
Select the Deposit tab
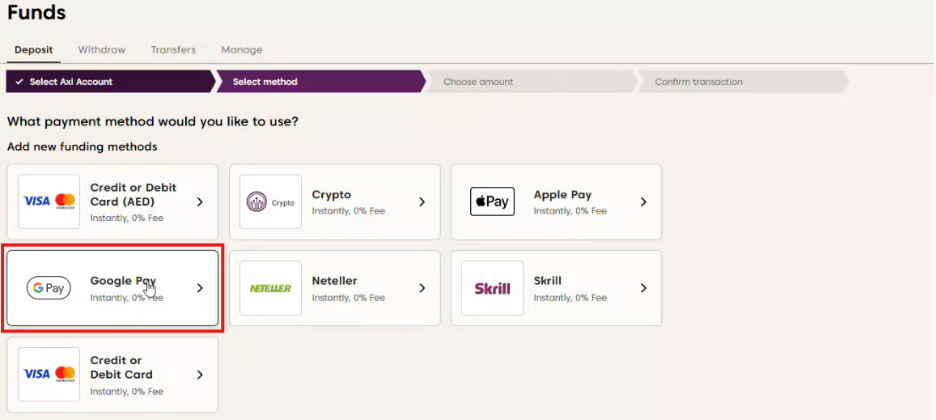point(34,50)
